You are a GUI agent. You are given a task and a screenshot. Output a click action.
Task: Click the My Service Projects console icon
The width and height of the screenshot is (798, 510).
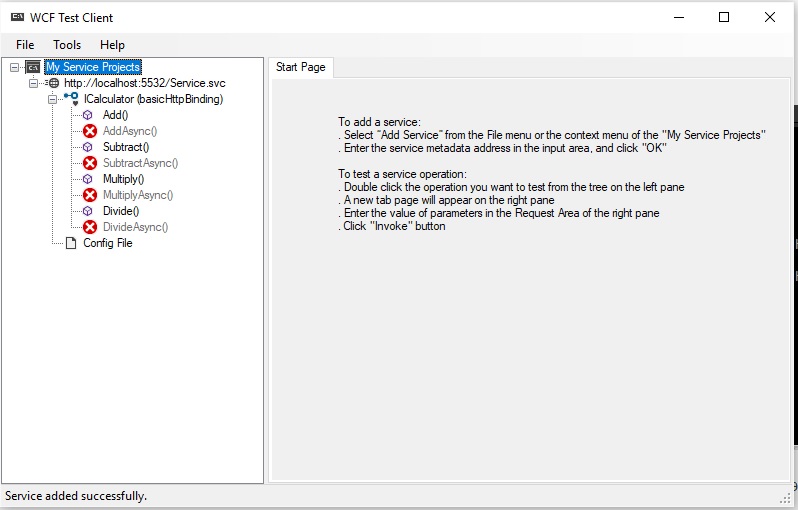(33, 67)
